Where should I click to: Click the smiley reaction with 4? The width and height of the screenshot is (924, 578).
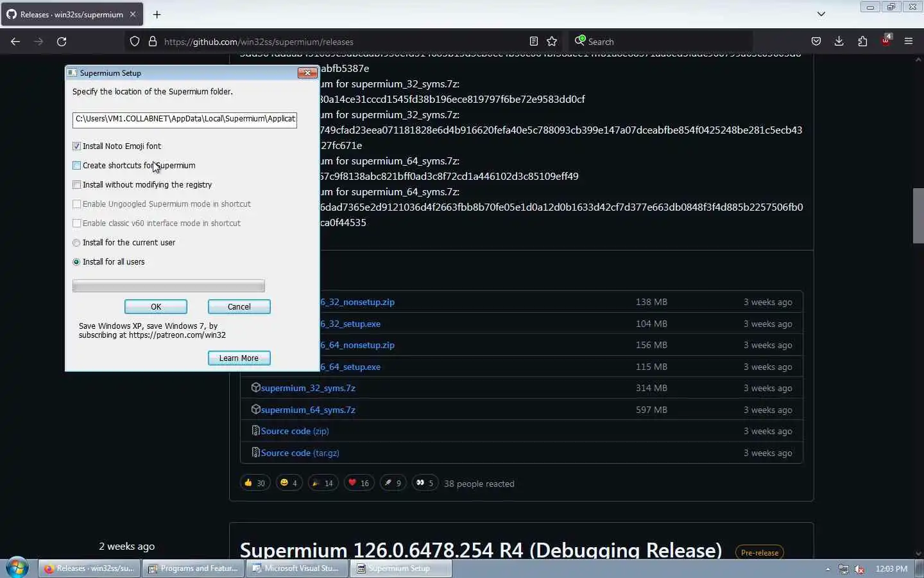289,483
